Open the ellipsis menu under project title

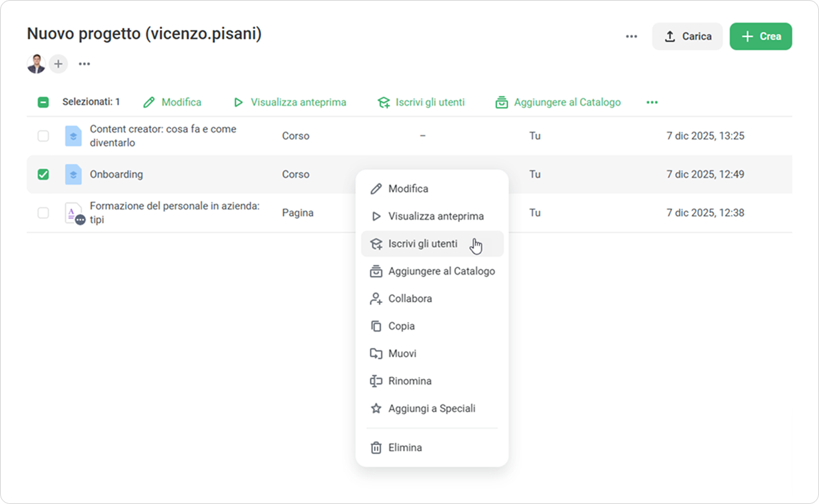pyautogui.click(x=84, y=64)
